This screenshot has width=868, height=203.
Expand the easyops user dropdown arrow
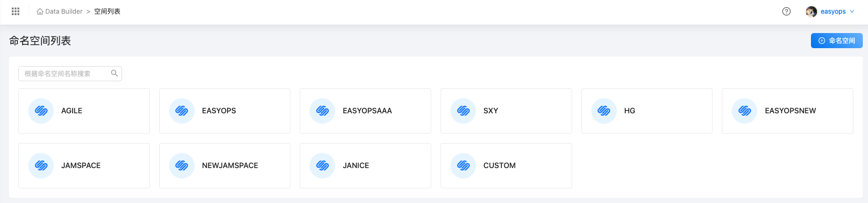click(x=852, y=11)
